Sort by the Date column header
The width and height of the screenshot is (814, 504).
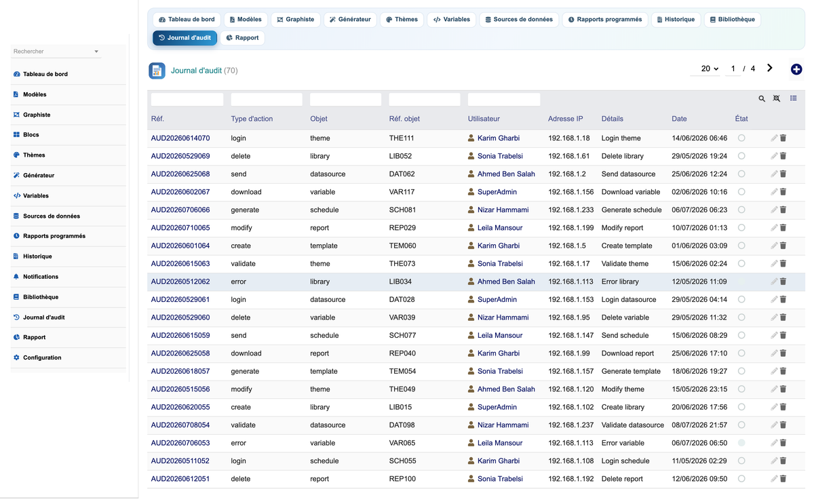[679, 119]
